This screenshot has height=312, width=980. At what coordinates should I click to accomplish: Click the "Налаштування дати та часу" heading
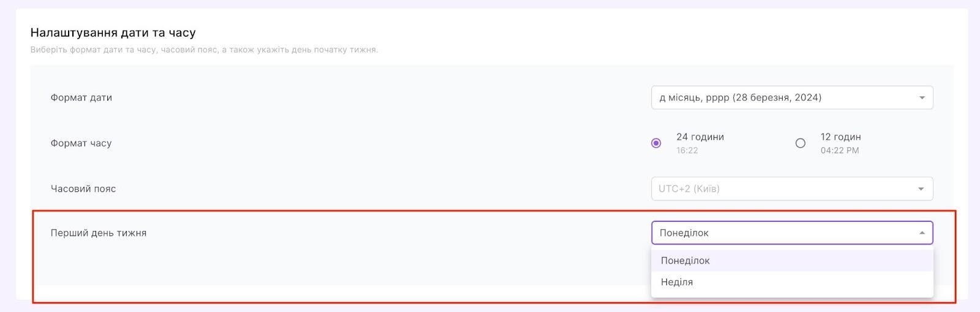(x=113, y=32)
